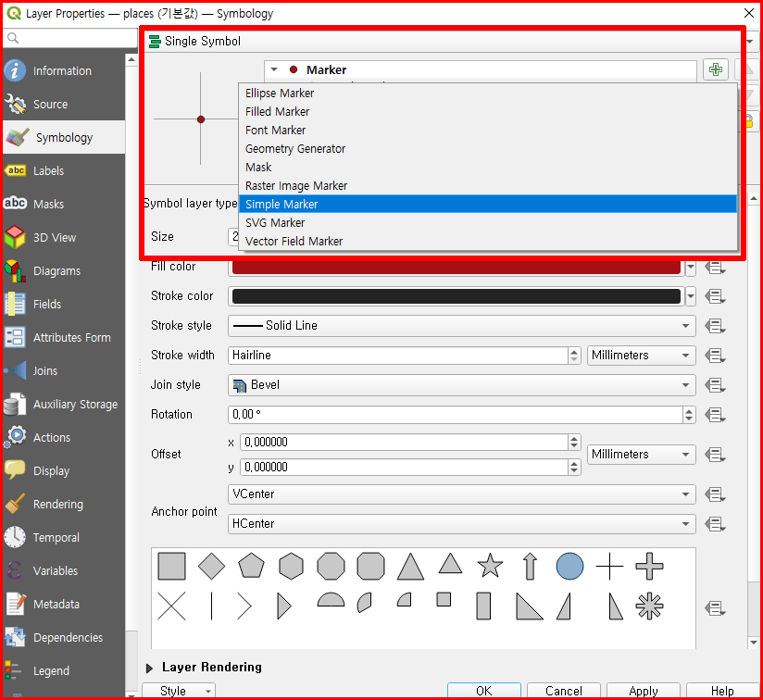763x700 pixels.
Task: Choose SVG Marker from the list
Action: pyautogui.click(x=488, y=222)
